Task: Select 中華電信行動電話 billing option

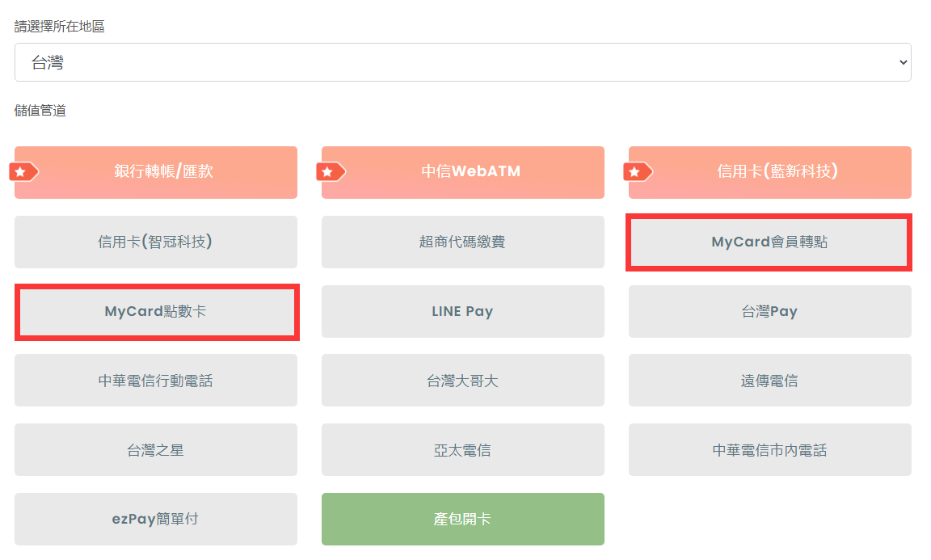Action: click(x=155, y=381)
